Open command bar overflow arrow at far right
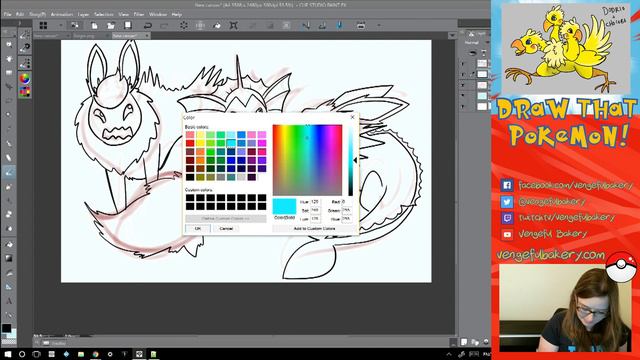This screenshot has height=360, width=640. point(379,25)
